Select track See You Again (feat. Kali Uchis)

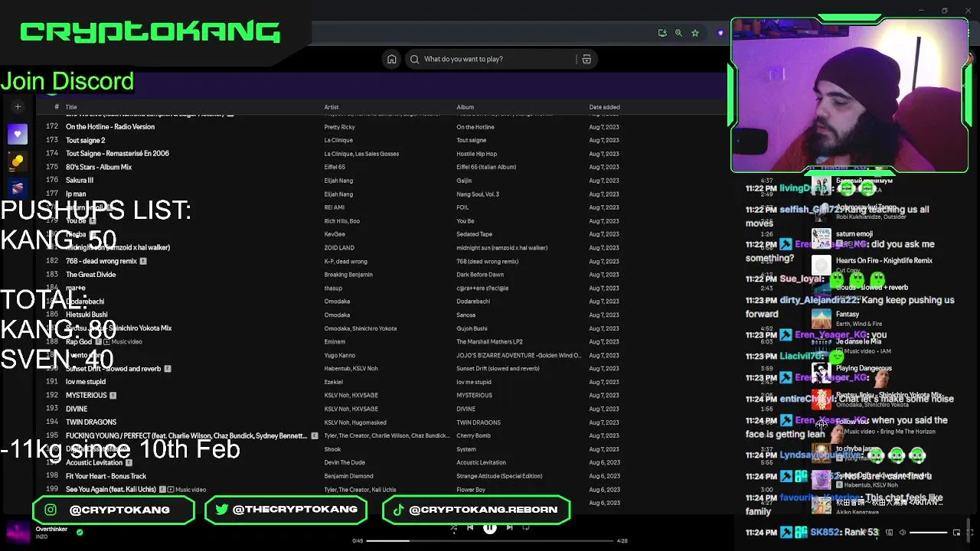(111, 490)
